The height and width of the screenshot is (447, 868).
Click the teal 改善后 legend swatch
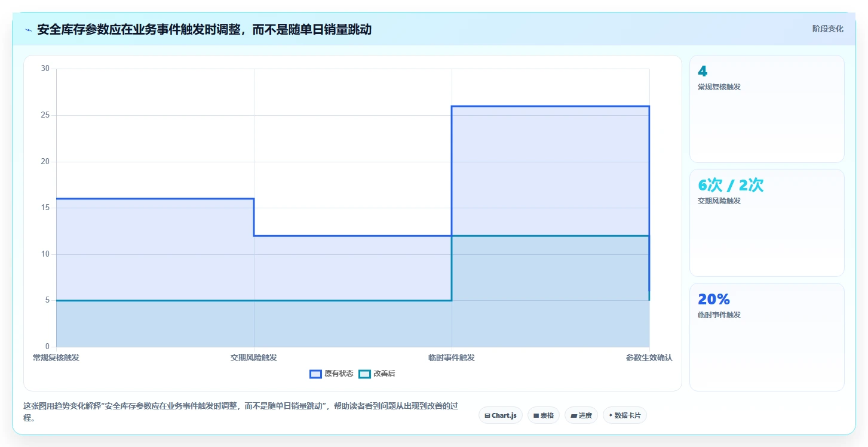tap(364, 374)
